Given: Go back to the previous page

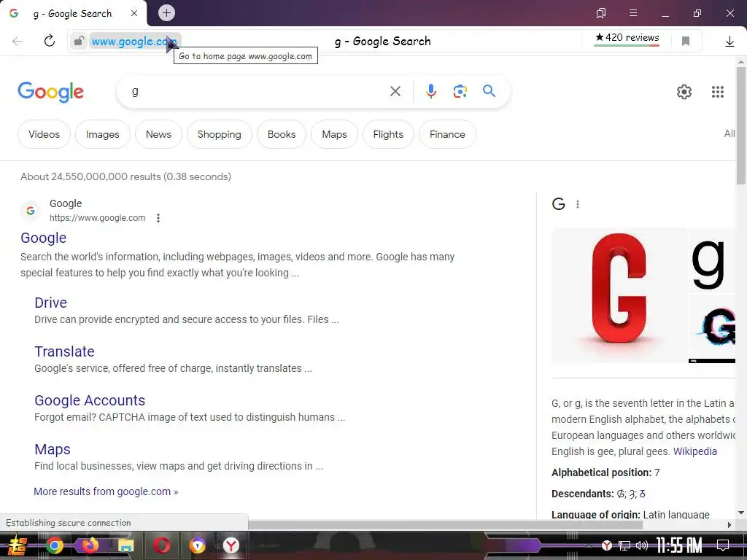Looking at the screenshot, I should [x=18, y=42].
